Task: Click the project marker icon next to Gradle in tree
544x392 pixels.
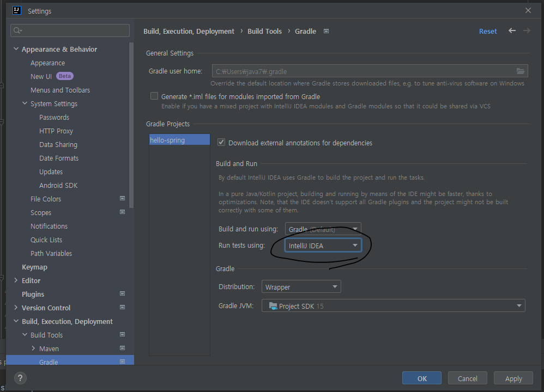Action: pyautogui.click(x=122, y=362)
